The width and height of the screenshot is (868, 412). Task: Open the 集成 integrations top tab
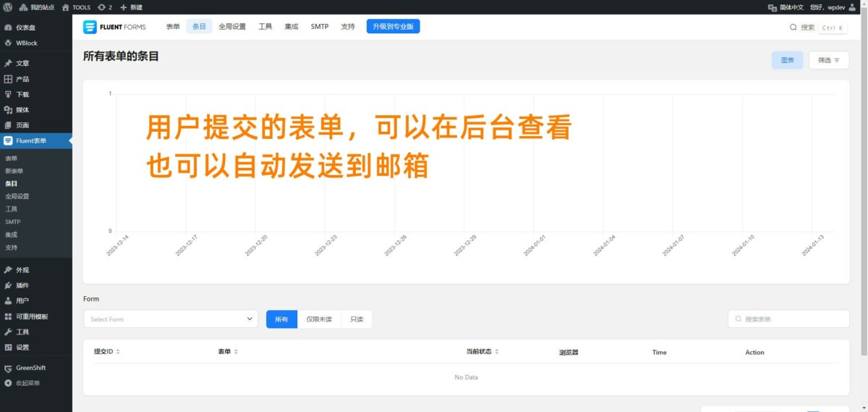coord(292,27)
